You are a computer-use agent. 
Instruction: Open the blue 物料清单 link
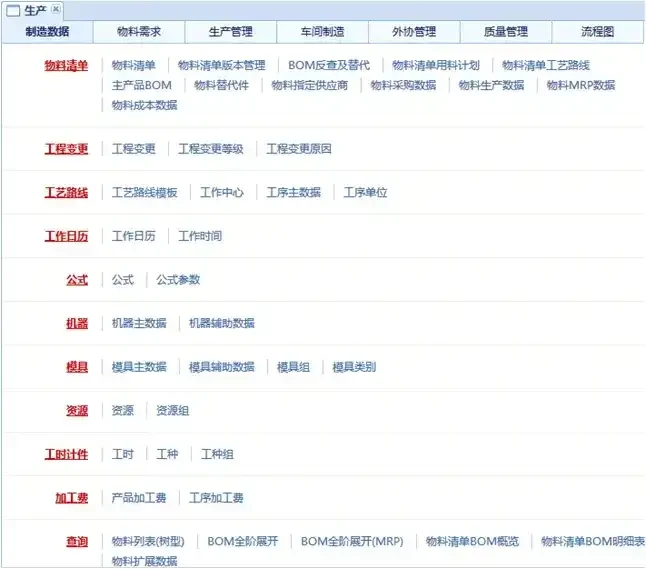tap(133, 65)
